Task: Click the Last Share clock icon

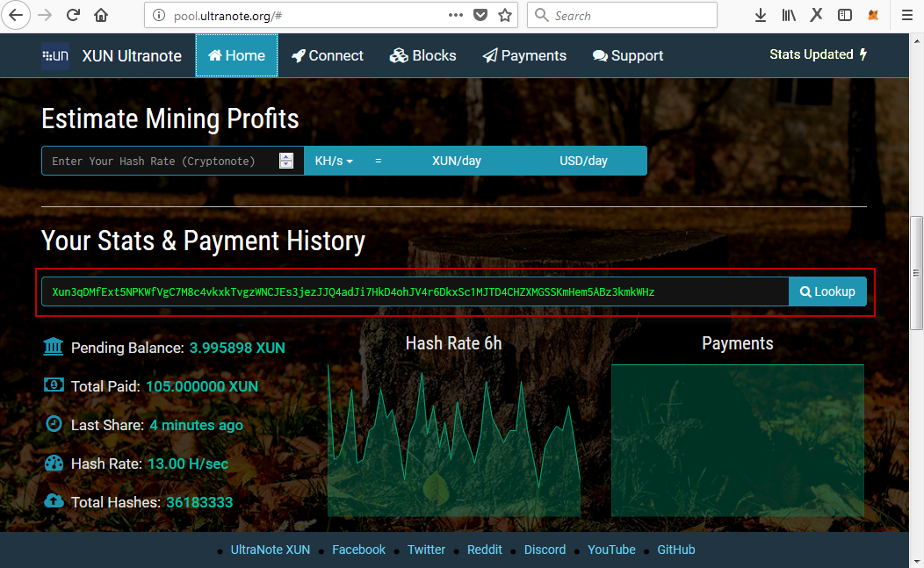Action: coord(54,424)
